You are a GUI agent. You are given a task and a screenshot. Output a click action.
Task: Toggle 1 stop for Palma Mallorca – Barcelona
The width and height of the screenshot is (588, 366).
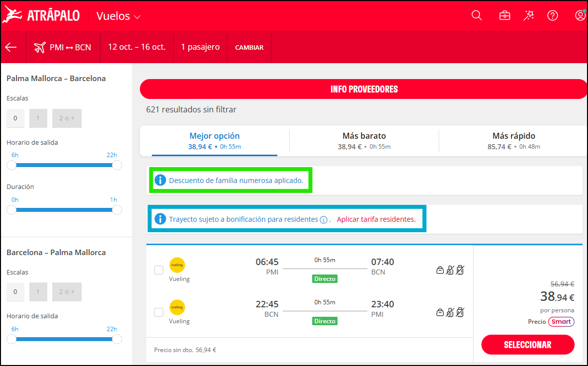(38, 118)
